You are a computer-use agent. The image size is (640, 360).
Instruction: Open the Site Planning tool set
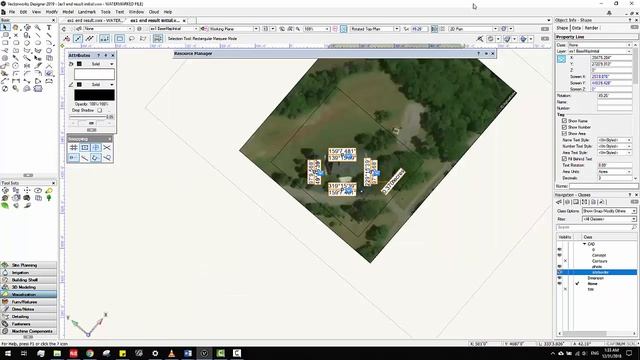point(29,265)
